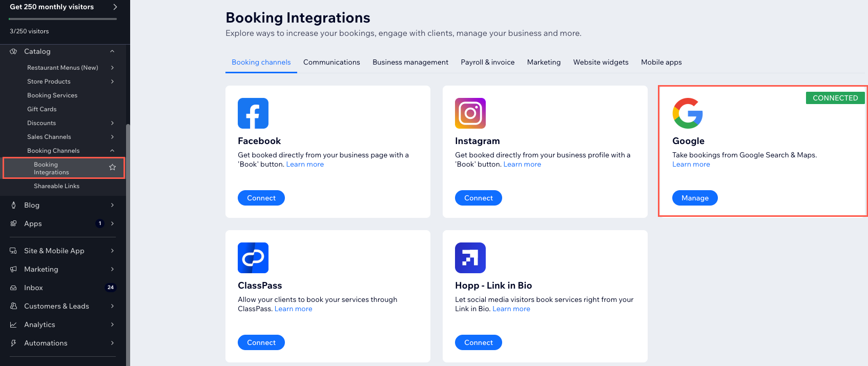Click the monthly visitors progress bar
Screen dimensions: 868x366
click(63, 19)
